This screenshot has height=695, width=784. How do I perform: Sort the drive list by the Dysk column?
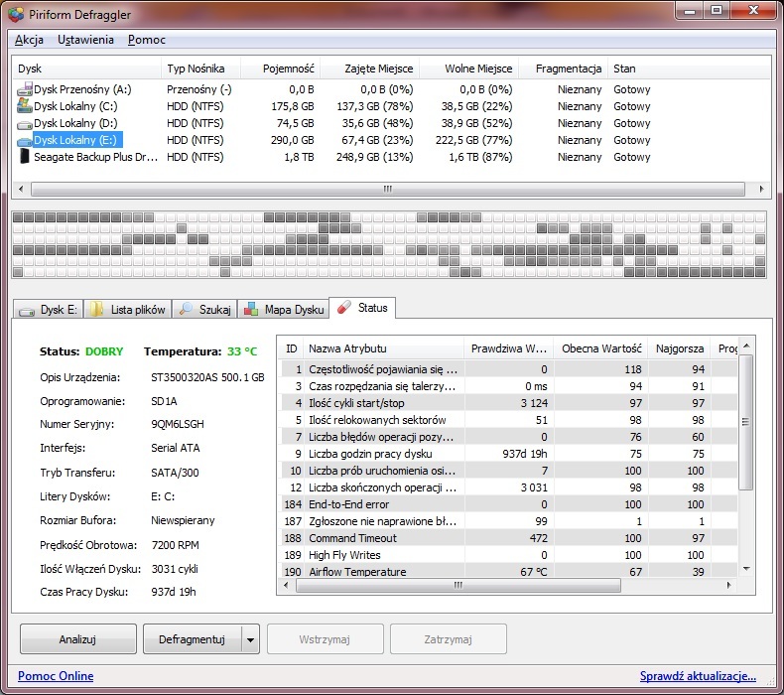[86, 69]
